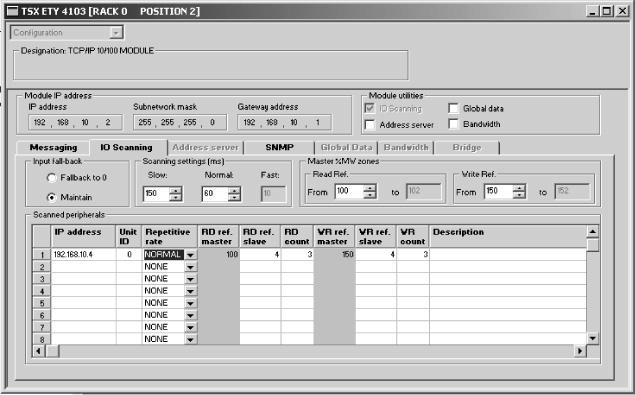Viewport: 635px width, 395px height.
Task: Select row header 5 in peripherals table
Action: (42, 303)
